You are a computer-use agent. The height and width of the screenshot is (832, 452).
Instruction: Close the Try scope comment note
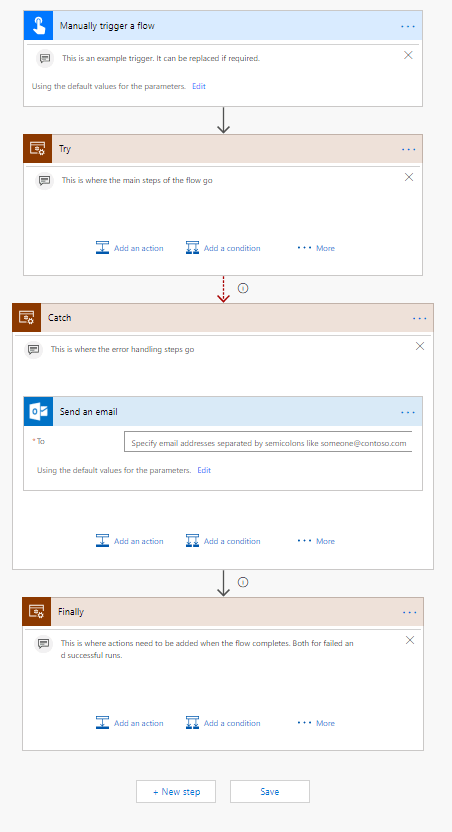pyautogui.click(x=408, y=177)
